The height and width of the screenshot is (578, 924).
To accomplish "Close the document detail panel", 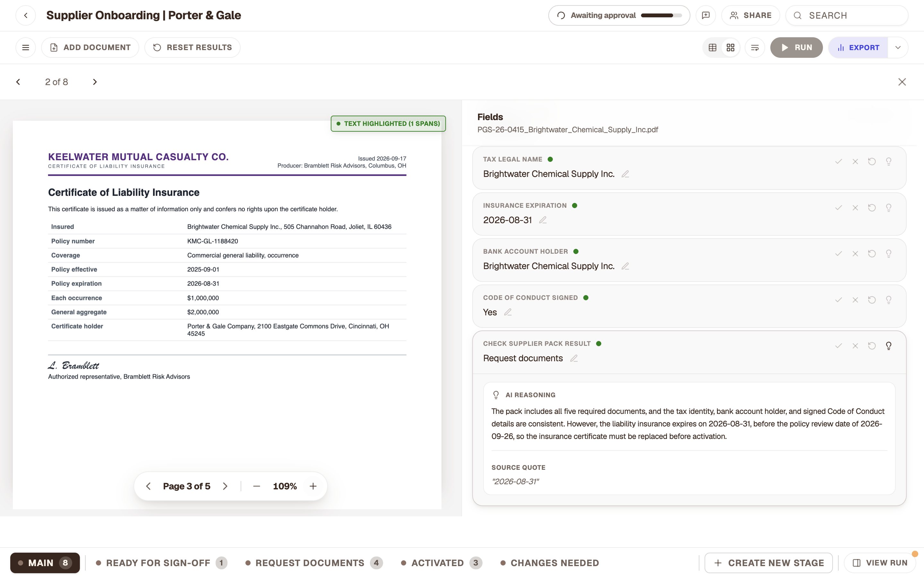I will pos(902,82).
